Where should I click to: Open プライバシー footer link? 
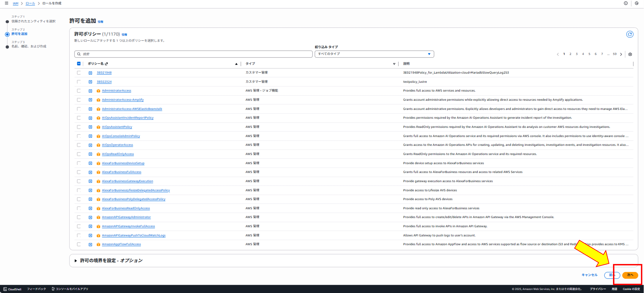click(x=598, y=289)
